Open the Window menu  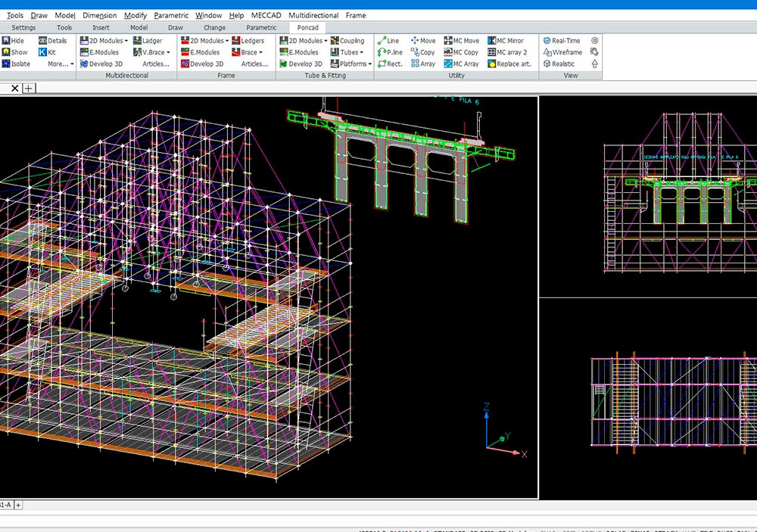point(209,15)
